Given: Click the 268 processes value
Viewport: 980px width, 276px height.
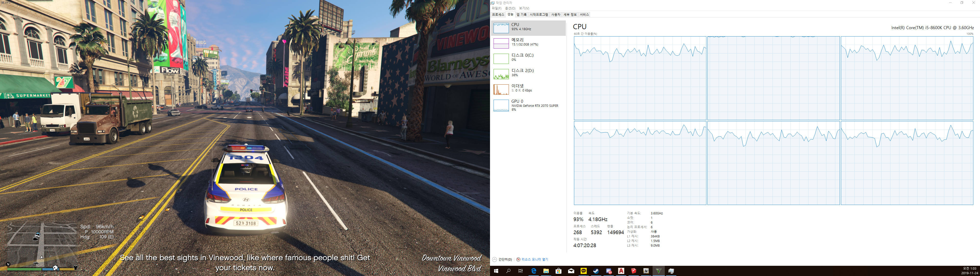Looking at the screenshot, I should pyautogui.click(x=578, y=233).
